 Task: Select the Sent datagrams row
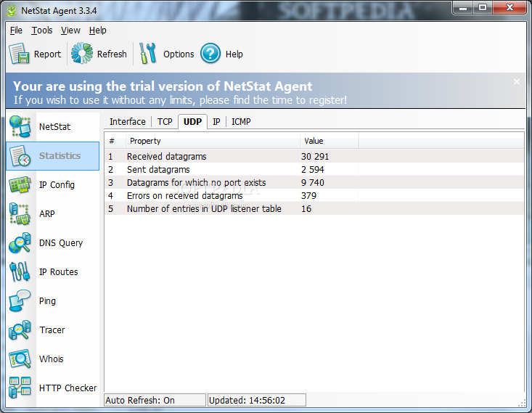click(x=314, y=169)
